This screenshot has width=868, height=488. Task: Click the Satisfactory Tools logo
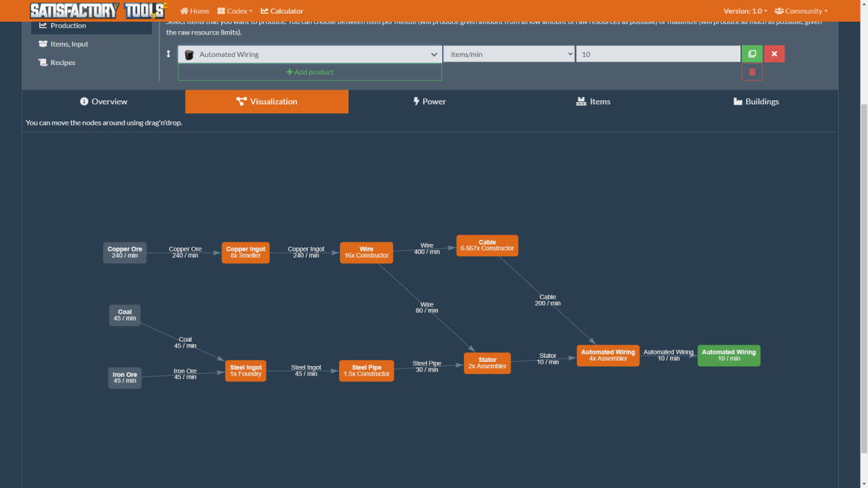click(98, 10)
